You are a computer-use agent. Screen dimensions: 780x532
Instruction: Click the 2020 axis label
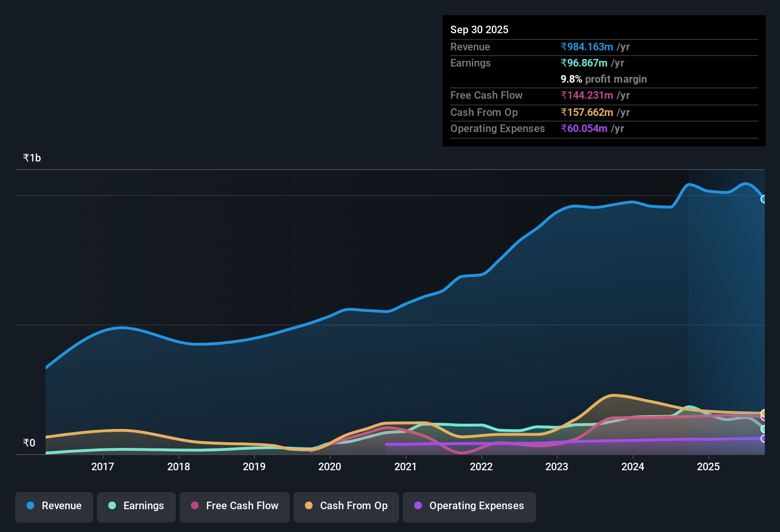coord(330,467)
